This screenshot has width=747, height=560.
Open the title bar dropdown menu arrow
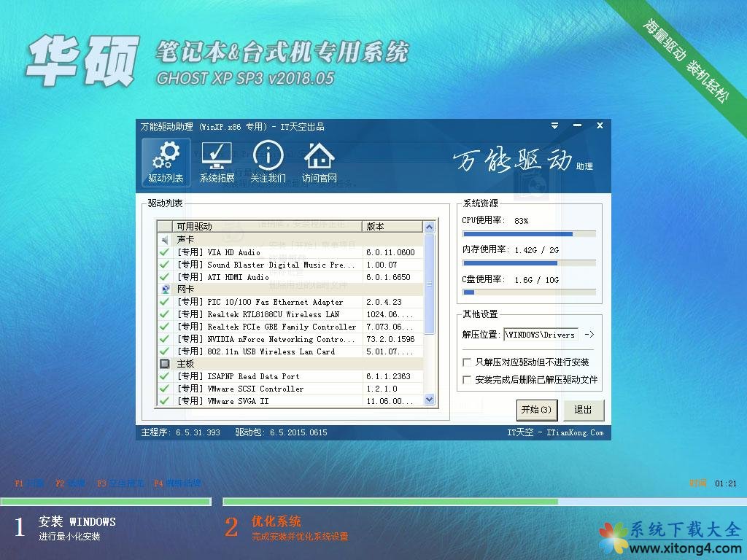coord(556,126)
